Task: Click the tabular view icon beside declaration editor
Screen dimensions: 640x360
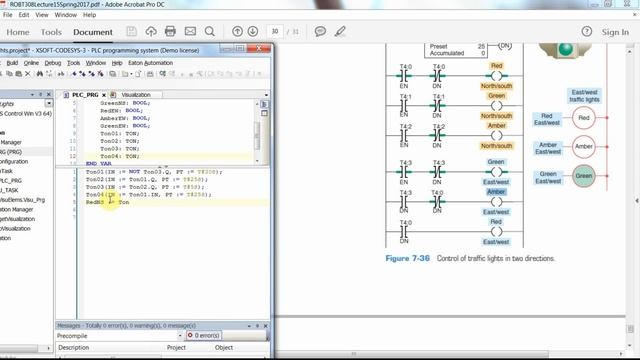Action: pyautogui.click(x=264, y=113)
